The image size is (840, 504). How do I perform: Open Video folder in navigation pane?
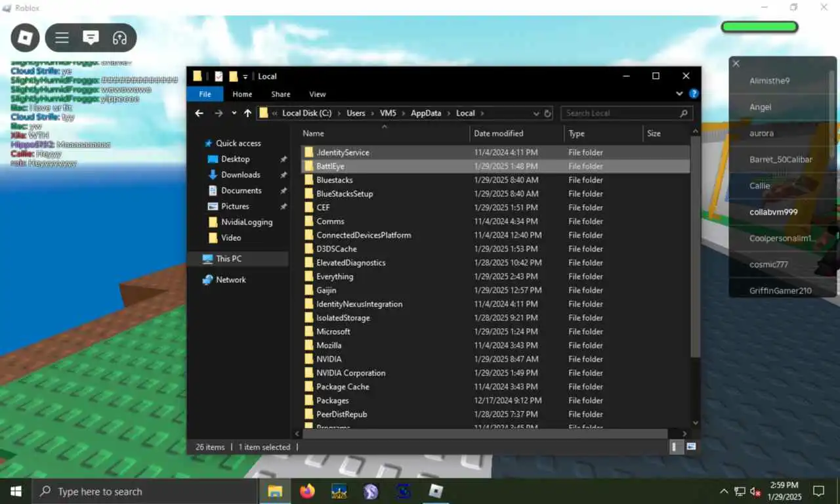[x=231, y=238]
